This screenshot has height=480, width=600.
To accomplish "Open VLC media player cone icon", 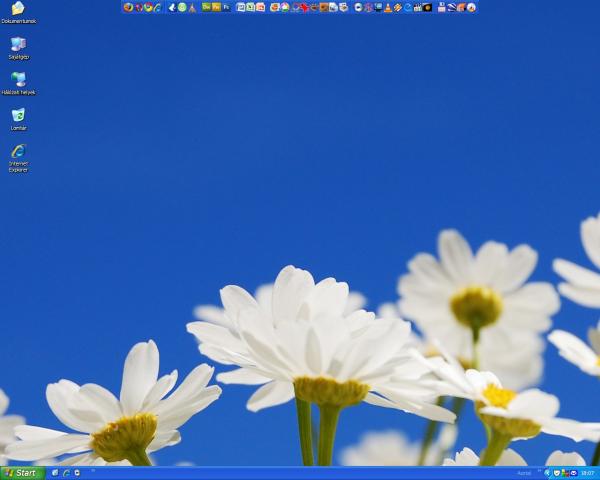I will [x=388, y=7].
